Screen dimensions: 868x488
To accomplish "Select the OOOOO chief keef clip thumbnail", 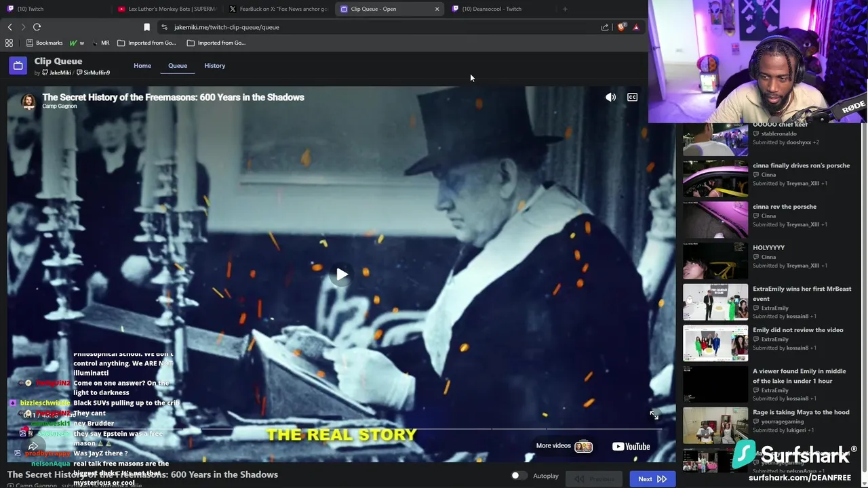I will [x=715, y=140].
